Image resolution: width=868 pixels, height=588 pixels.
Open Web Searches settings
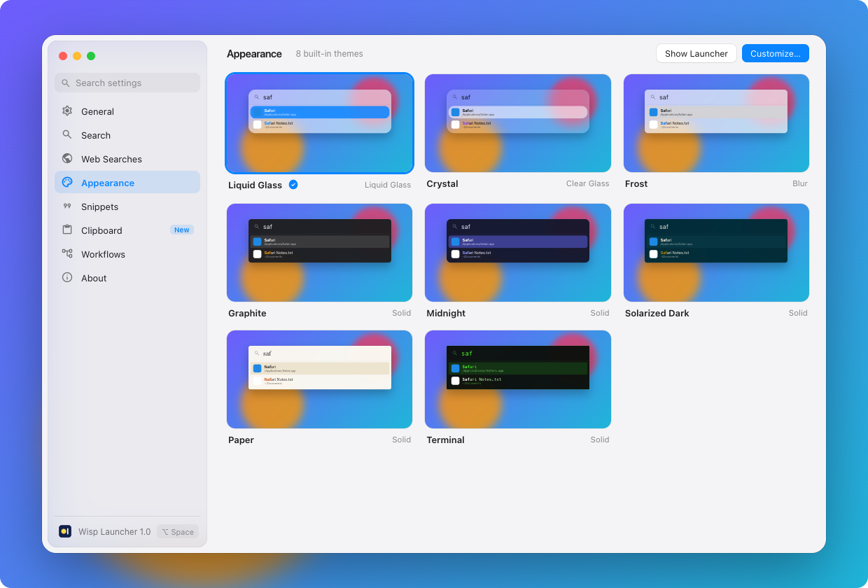[x=127, y=159]
